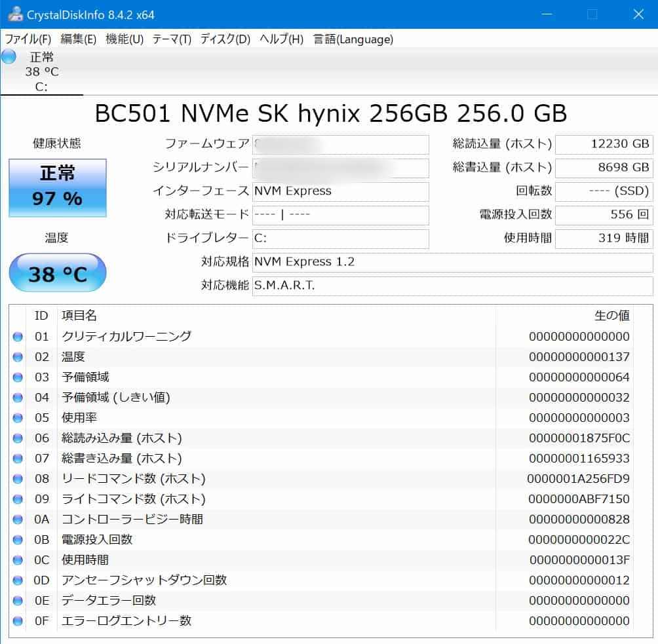Click status dot next to アンセーフシャットダウン回数
Screen dimensions: 658x644
click(x=18, y=580)
